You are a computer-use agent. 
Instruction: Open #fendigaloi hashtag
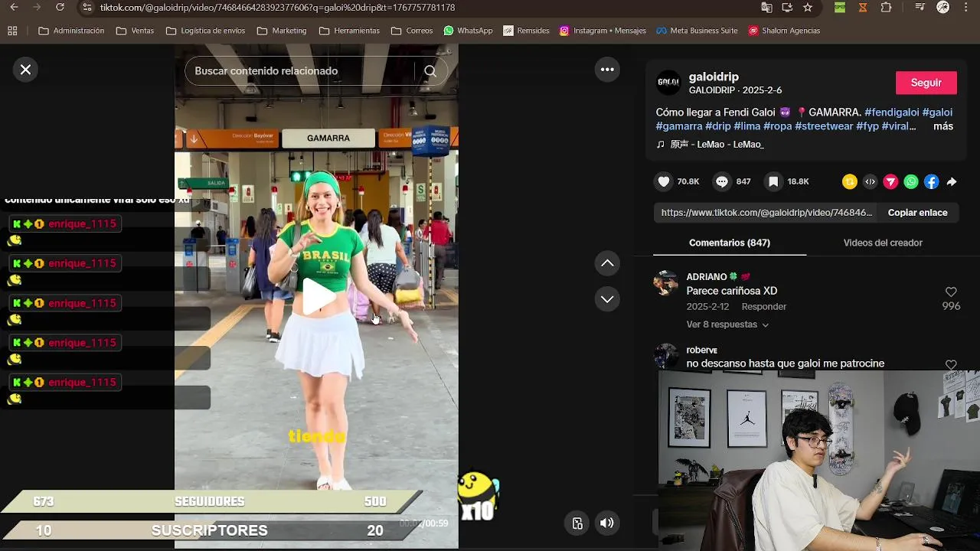point(891,112)
